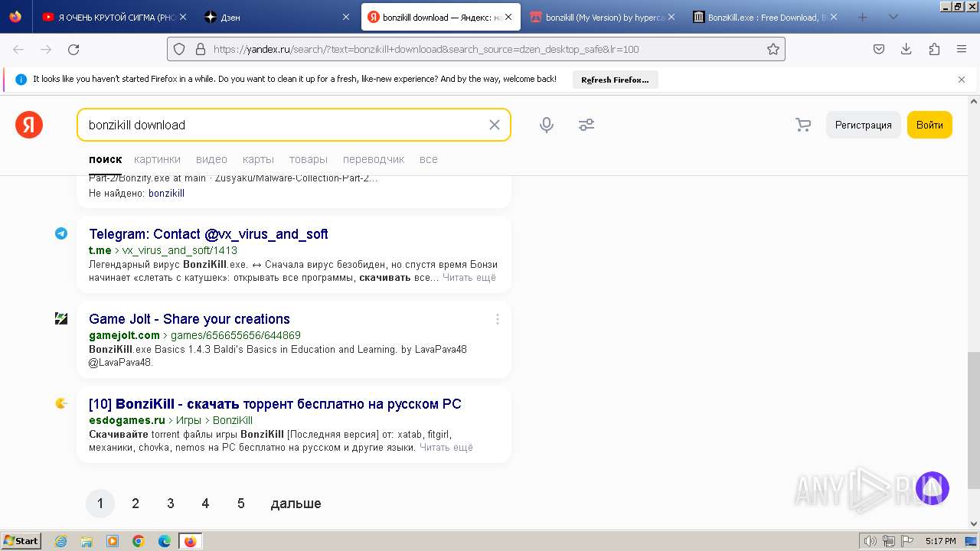The width and height of the screenshot is (980, 551).
Task: Open the Pocket save icon in the toolbar
Action: pos(879,49)
